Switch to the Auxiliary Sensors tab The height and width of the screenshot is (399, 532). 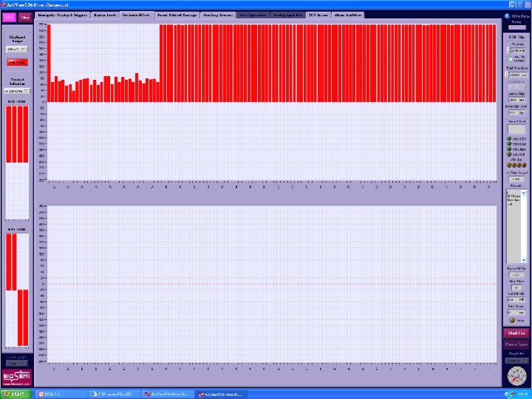pos(218,16)
